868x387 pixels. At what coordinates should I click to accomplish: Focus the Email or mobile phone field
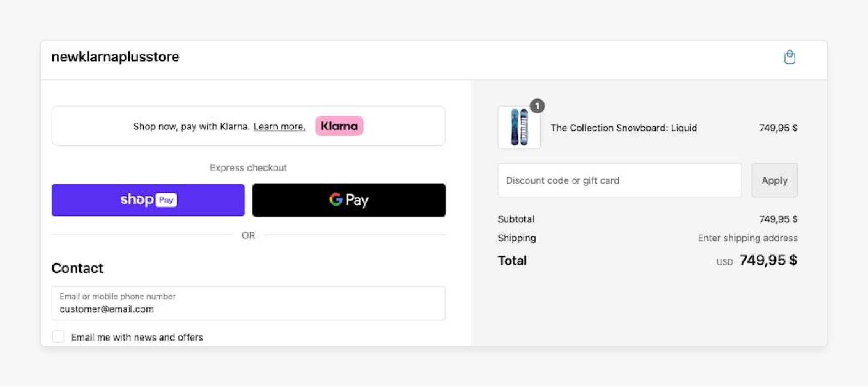249,303
